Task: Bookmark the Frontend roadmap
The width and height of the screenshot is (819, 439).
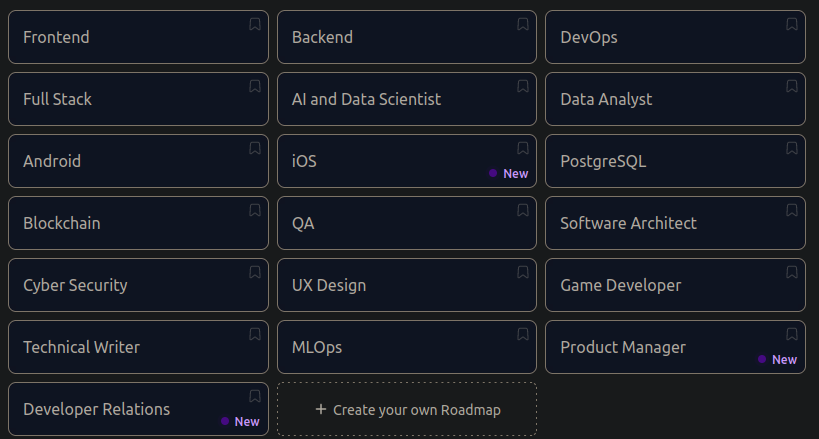Action: 255,25
